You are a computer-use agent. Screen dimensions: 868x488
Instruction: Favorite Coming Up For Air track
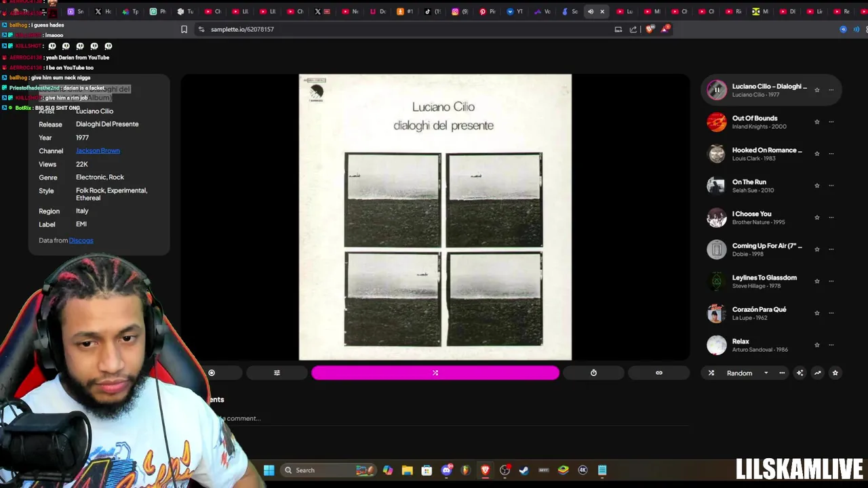click(817, 249)
